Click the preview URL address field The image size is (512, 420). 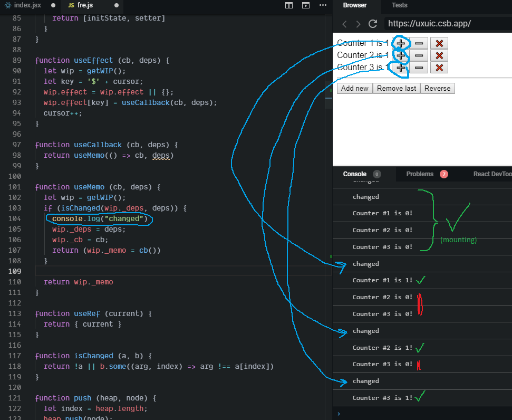448,24
